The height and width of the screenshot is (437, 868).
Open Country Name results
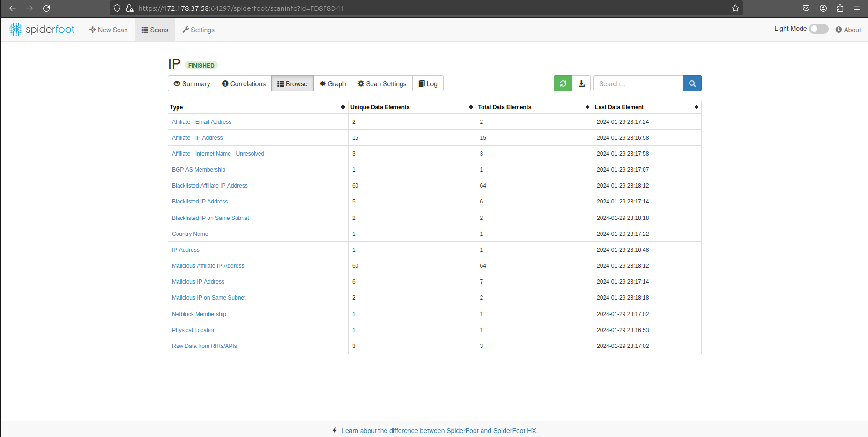190,234
